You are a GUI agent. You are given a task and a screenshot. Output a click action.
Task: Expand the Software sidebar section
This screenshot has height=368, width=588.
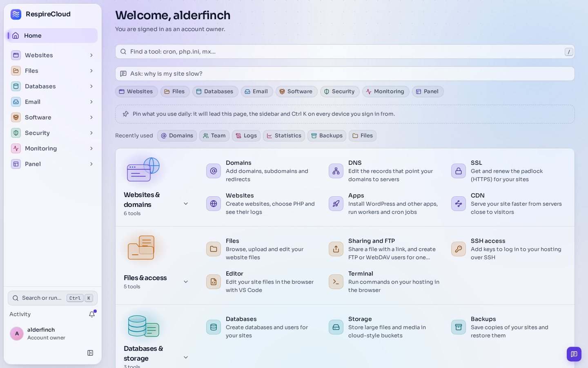pos(52,117)
